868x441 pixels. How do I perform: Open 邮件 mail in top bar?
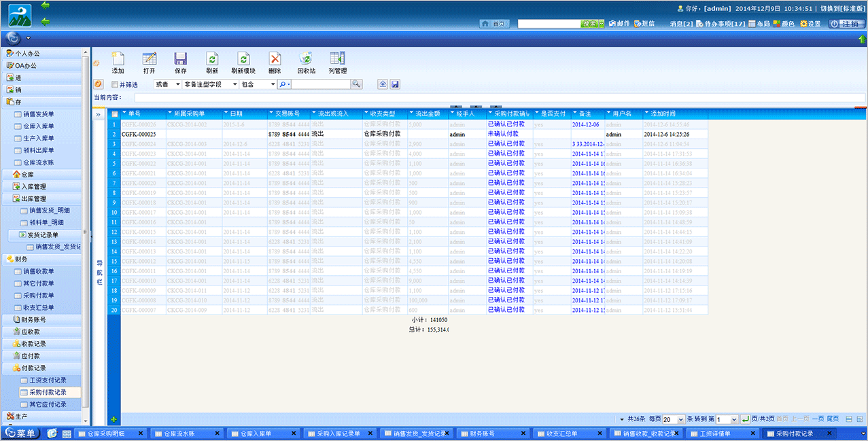[619, 24]
